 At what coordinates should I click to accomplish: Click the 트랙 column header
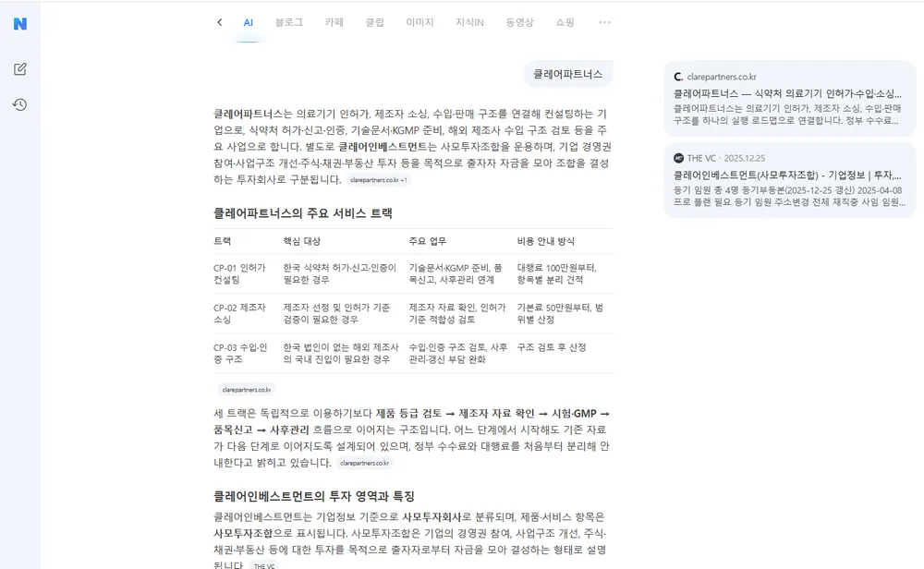[x=222, y=241]
